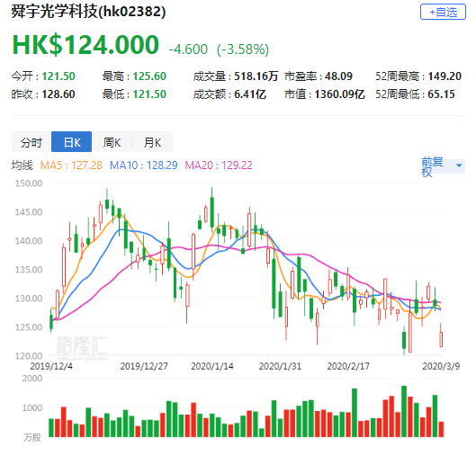This screenshot has width=476, height=456.
Task: Click the 2020/1/14 date axis label
Action: [211, 366]
